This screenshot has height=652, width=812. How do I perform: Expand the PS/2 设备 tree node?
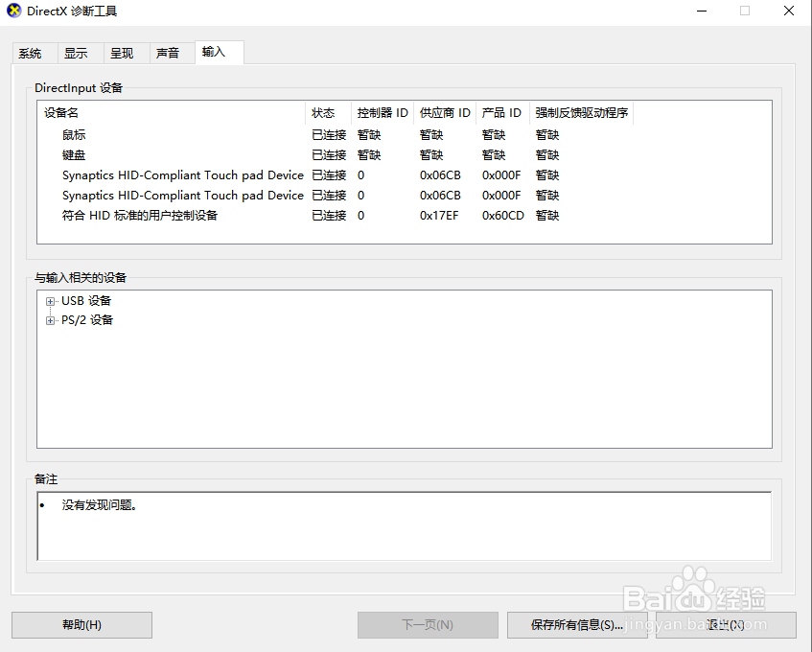[50, 320]
